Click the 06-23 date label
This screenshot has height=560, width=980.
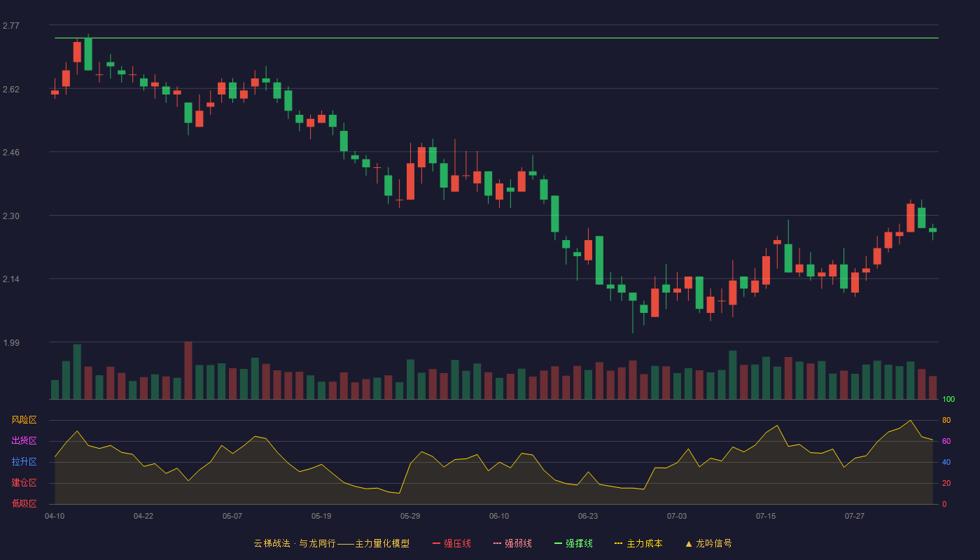[588, 516]
